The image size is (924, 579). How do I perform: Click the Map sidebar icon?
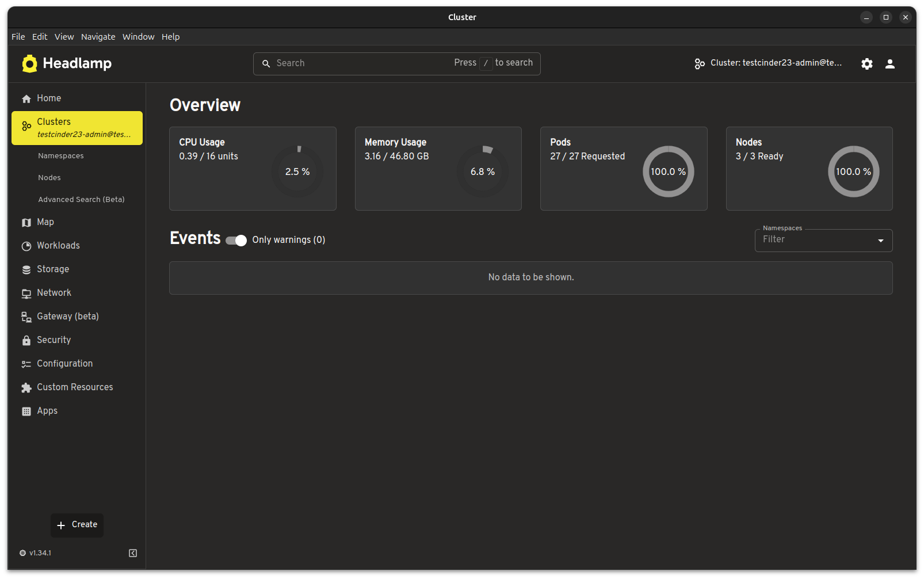point(26,223)
